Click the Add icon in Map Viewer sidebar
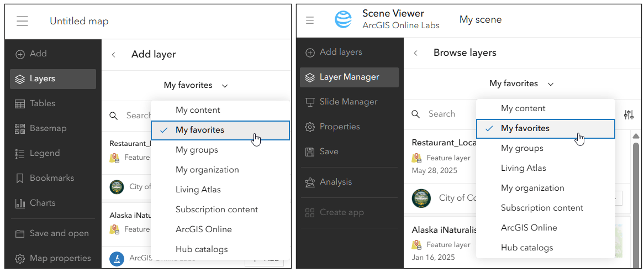Image resolution: width=644 pixels, height=272 pixels. click(x=20, y=54)
